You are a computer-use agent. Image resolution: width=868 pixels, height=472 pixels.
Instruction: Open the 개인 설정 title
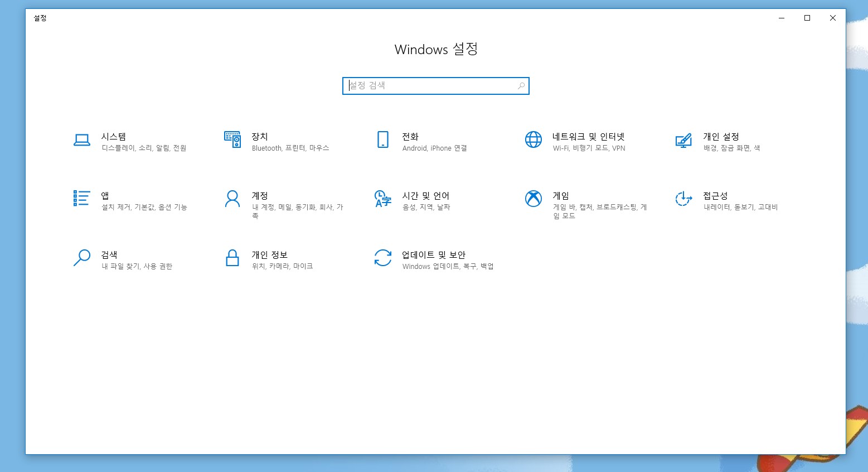[x=721, y=137]
